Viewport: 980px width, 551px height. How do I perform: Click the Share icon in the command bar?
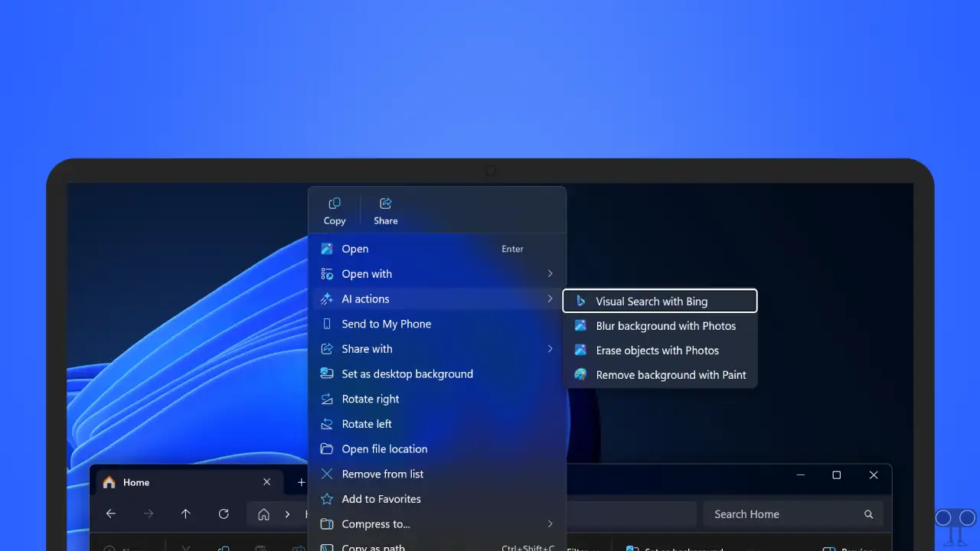tap(384, 209)
